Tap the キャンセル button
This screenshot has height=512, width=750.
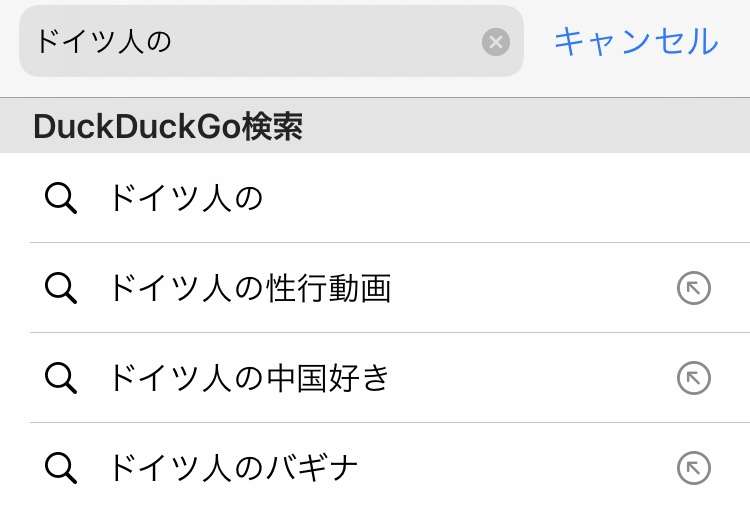point(636,42)
